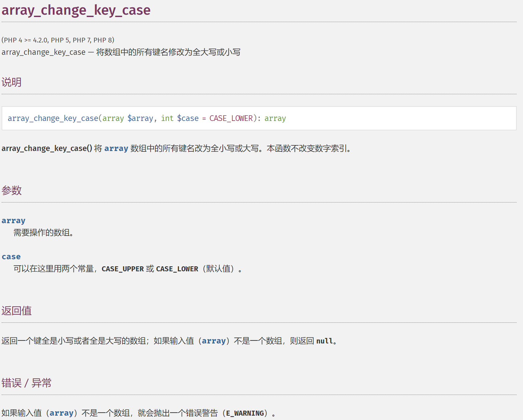Click the $array parameter in the signature
This screenshot has height=420, width=523.
click(x=140, y=118)
